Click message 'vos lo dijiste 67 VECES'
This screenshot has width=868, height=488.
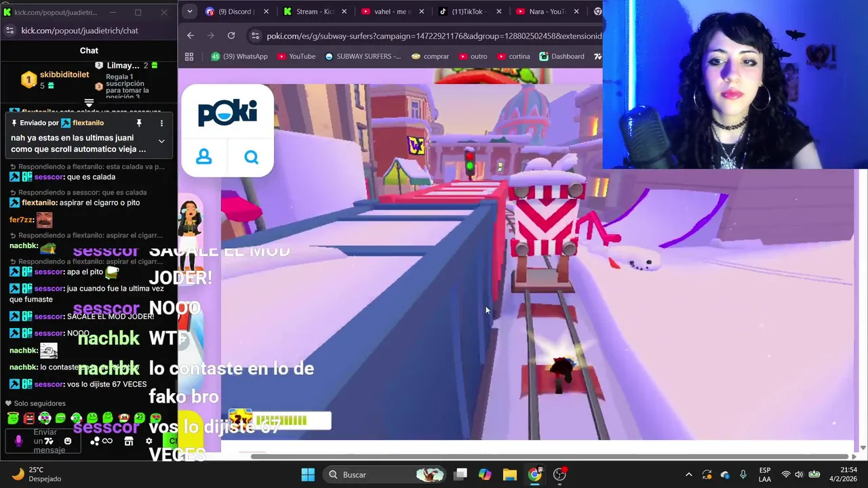coord(106,384)
